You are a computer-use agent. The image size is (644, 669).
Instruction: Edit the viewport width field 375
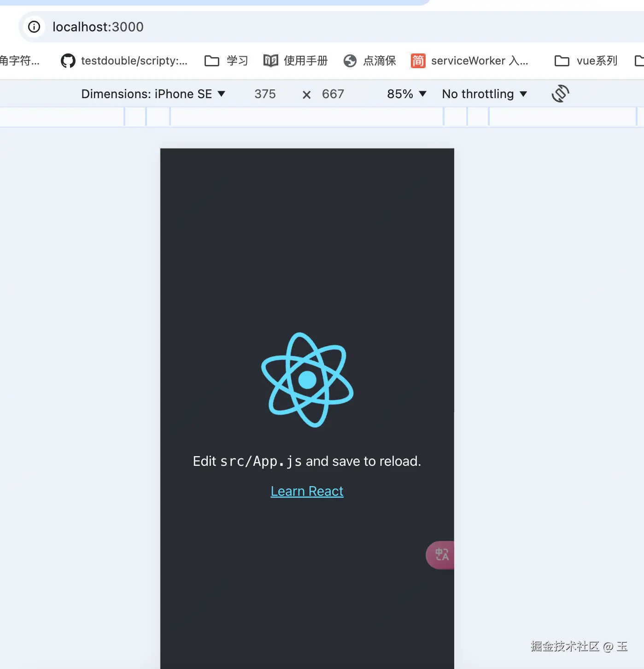coord(265,94)
